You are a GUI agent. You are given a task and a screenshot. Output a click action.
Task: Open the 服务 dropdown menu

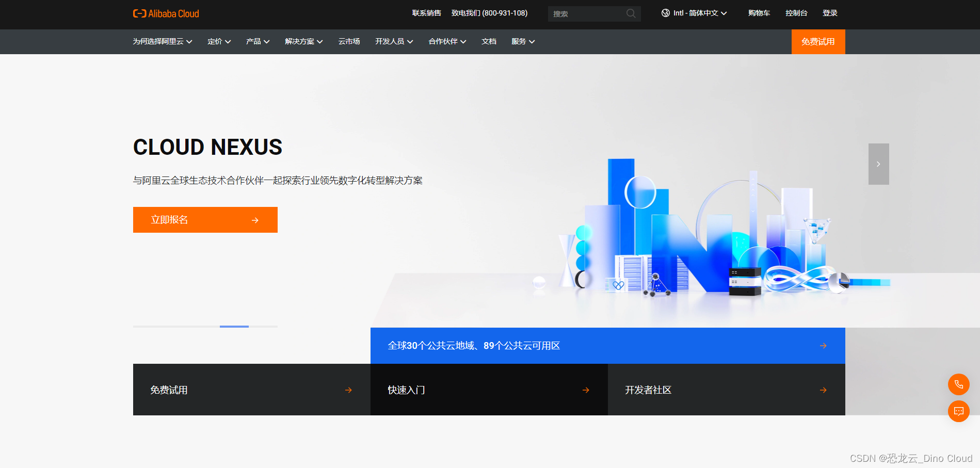(x=523, y=41)
